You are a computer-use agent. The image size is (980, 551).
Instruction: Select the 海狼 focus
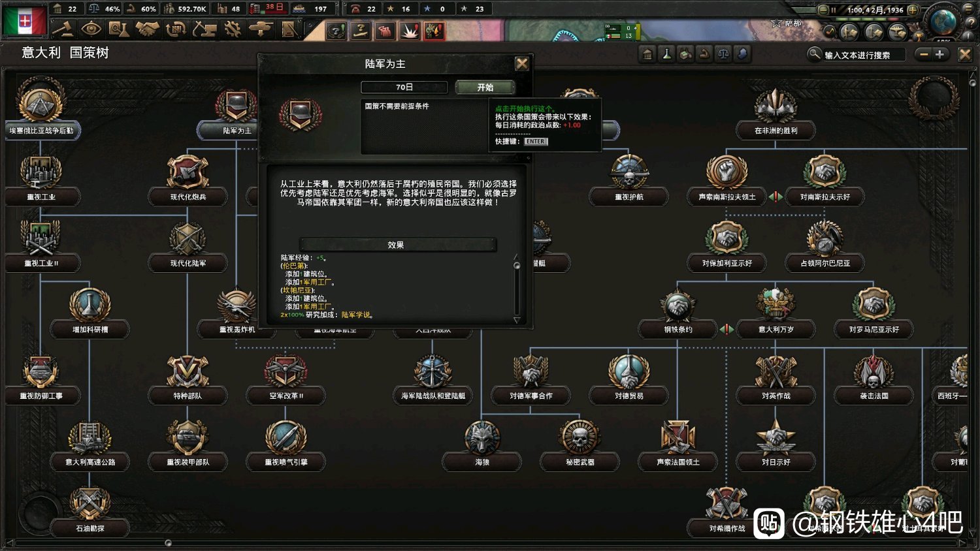[482, 444]
